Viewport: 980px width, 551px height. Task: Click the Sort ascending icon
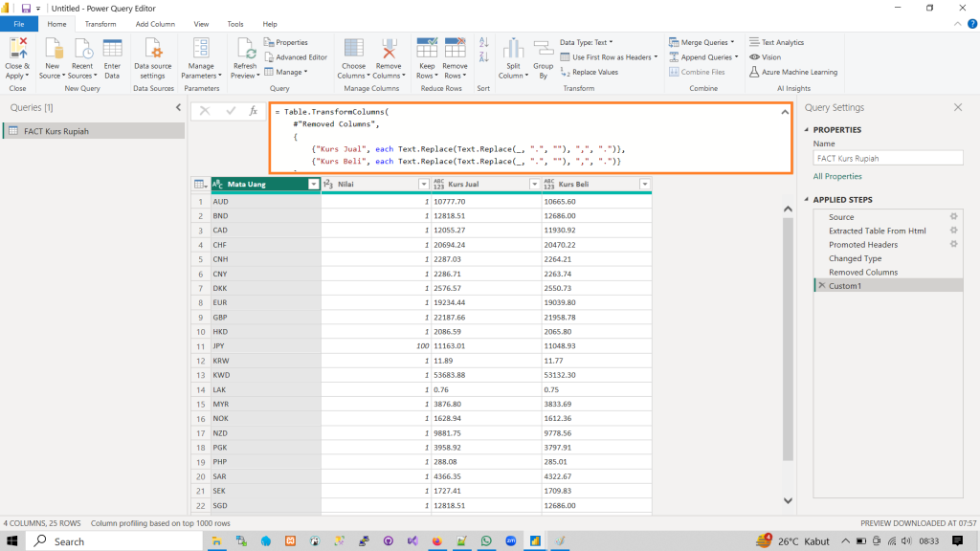click(483, 43)
